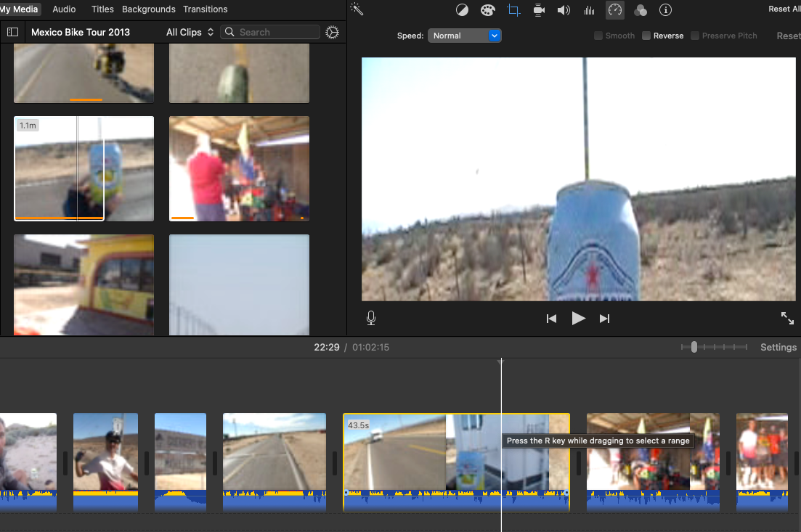Toggle the Smooth checkbox
Viewport: 801px width, 532px height.
pos(598,36)
